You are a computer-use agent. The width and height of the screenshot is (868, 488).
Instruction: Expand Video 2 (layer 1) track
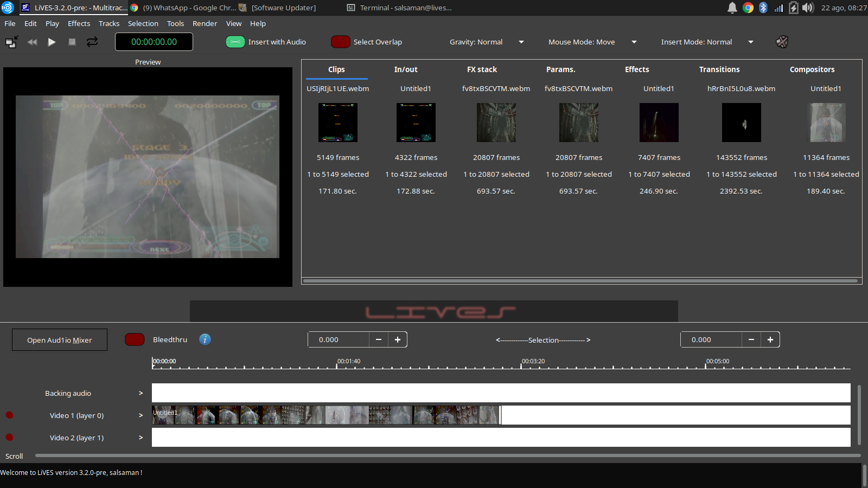(141, 438)
